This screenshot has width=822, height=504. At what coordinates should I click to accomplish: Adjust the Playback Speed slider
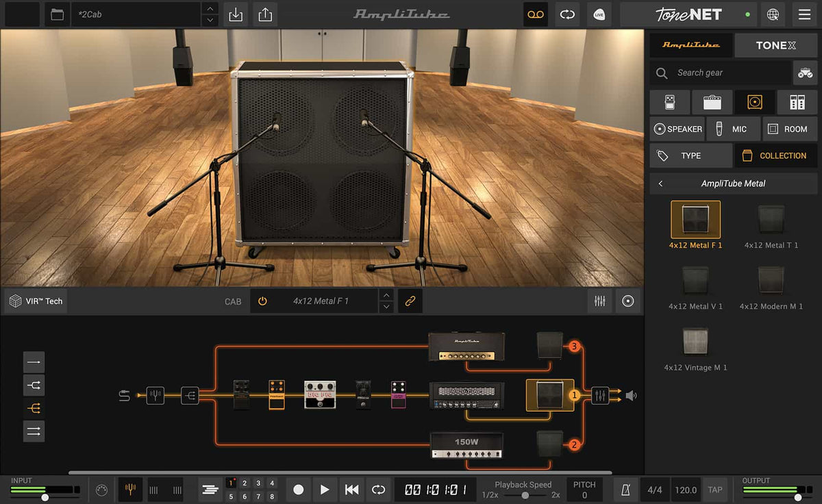pyautogui.click(x=525, y=495)
